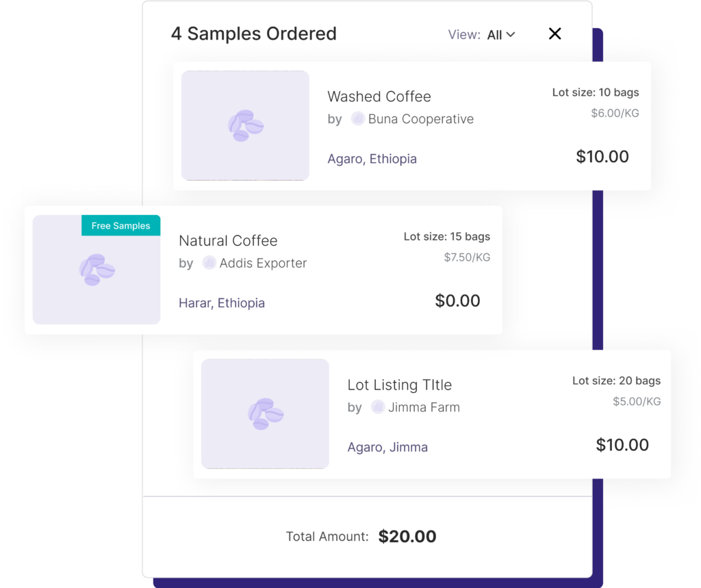Expand the View filter dropdown
This screenshot has width=701, height=588.
pos(500,35)
